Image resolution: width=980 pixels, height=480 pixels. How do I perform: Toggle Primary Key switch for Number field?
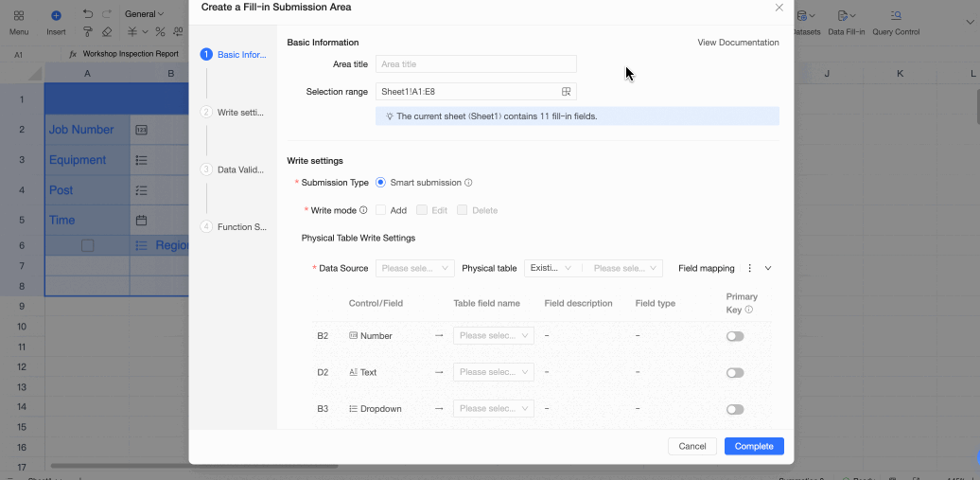point(735,336)
